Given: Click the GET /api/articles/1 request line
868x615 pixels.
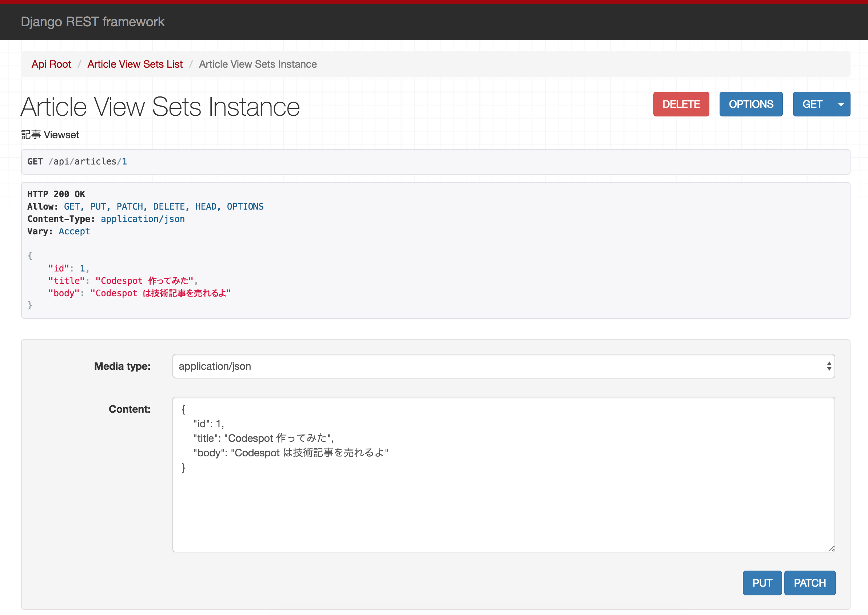Looking at the screenshot, I should pyautogui.click(x=77, y=162).
